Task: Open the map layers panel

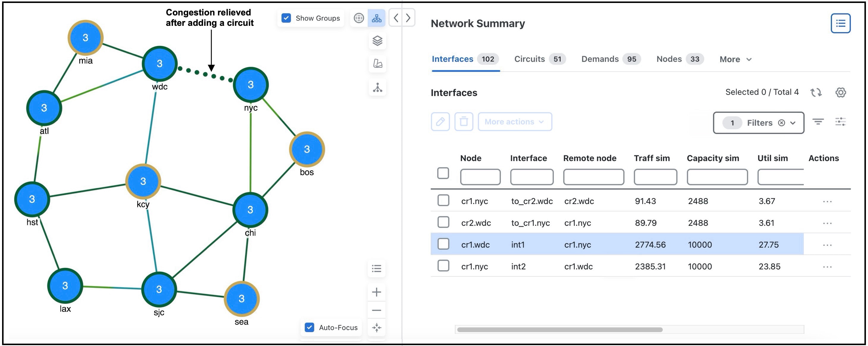Action: pos(378,41)
